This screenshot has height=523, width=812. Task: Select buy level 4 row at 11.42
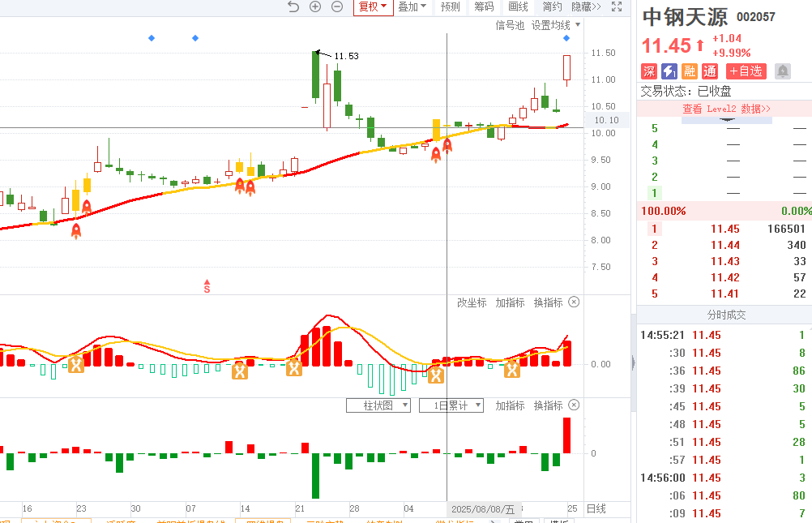pos(724,277)
